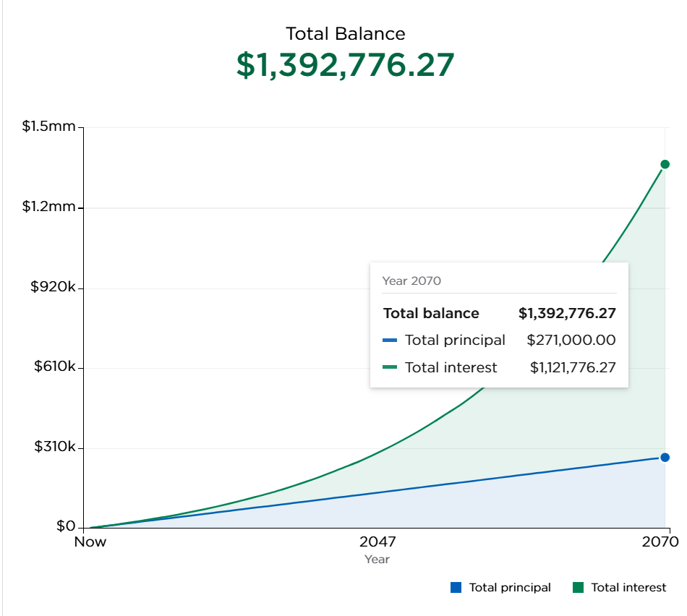Screen dimensions: 687x616
Task: Click the green interest data point at 2070
Action: click(x=665, y=164)
